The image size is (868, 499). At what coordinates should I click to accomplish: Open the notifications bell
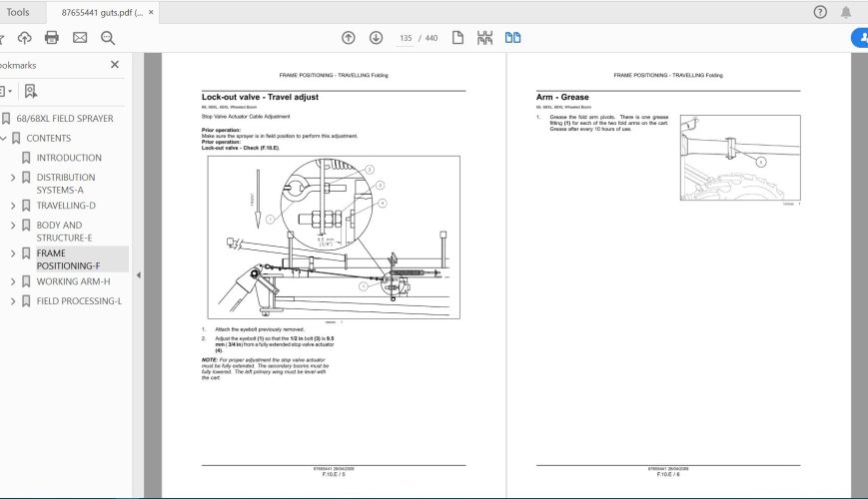[x=846, y=12]
